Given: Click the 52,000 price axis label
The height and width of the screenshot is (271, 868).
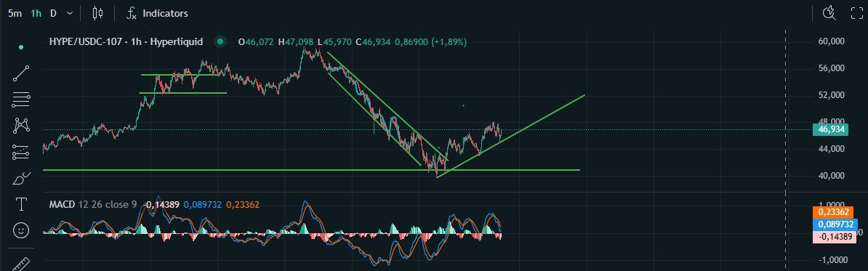Looking at the screenshot, I should tap(831, 95).
